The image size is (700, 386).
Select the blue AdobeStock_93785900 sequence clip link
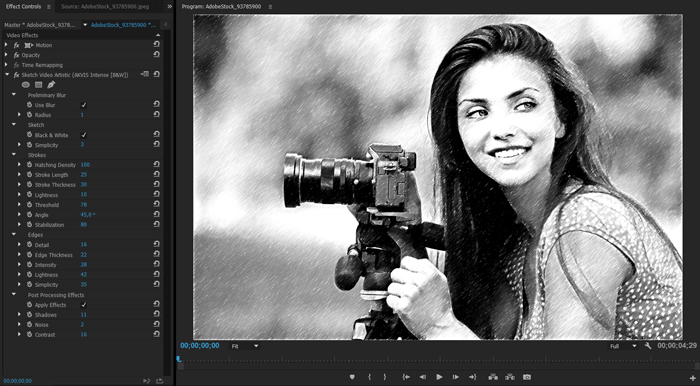124,25
